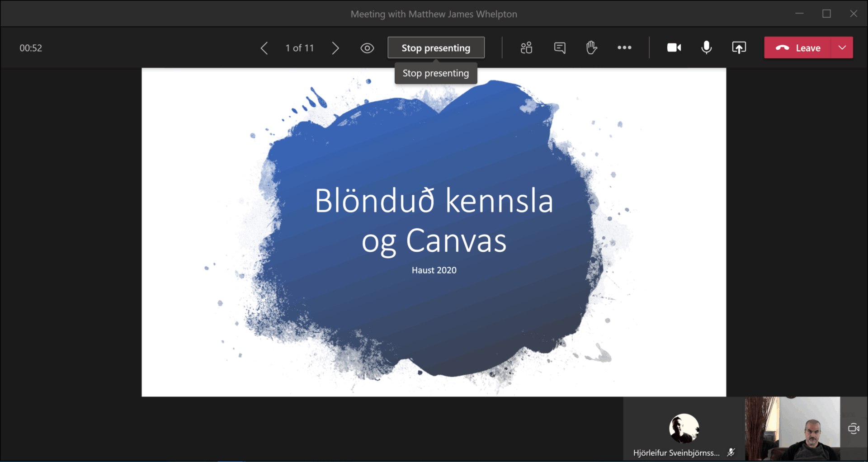Click the camera switch icon beside self-view
868x462 pixels.
click(x=854, y=429)
